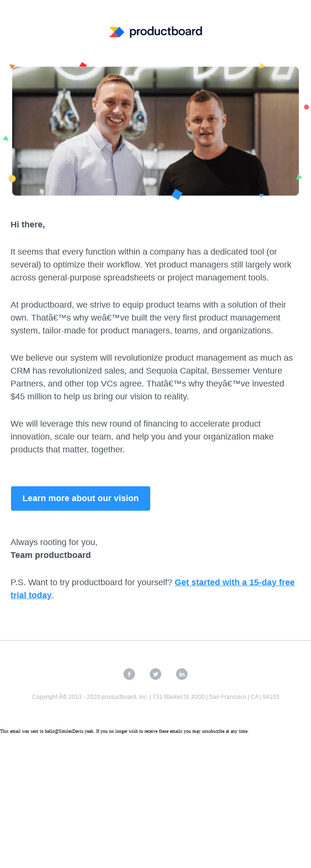Click the productboard wordmark in the header
The image size is (311, 868).
click(x=165, y=32)
